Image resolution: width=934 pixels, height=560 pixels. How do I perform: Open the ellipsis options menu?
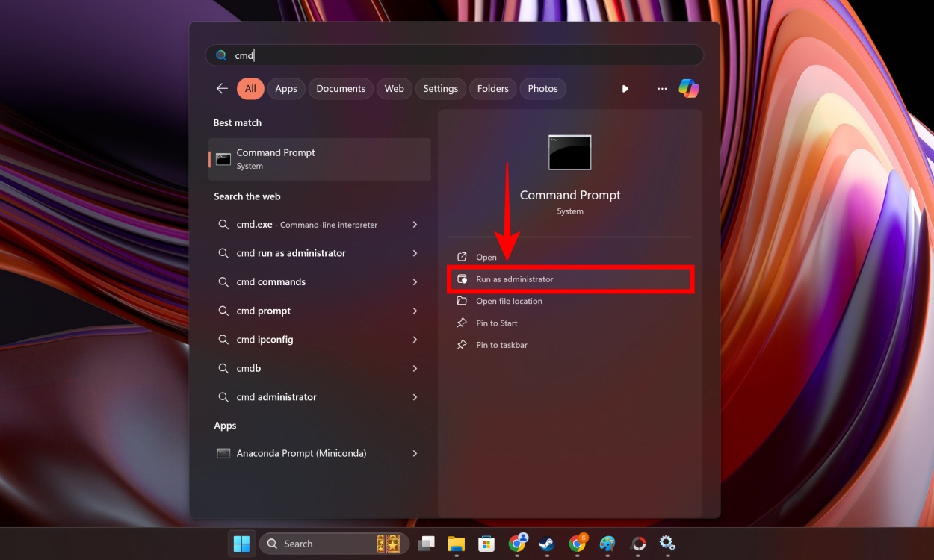pos(662,88)
